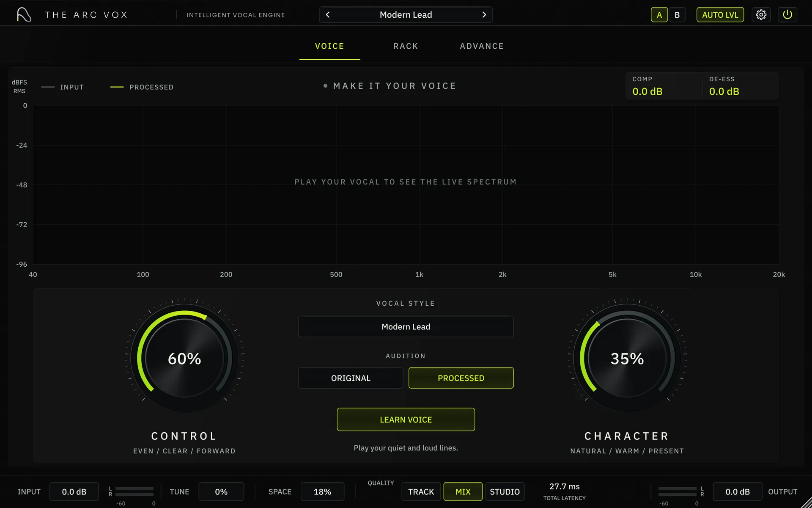Set quality to STUDIO
This screenshot has height=508, width=812.
click(505, 491)
